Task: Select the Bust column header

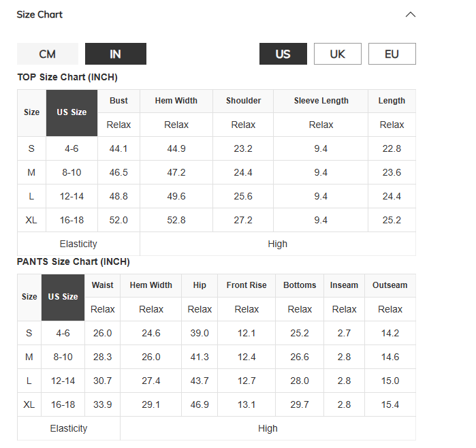Action: click(118, 101)
